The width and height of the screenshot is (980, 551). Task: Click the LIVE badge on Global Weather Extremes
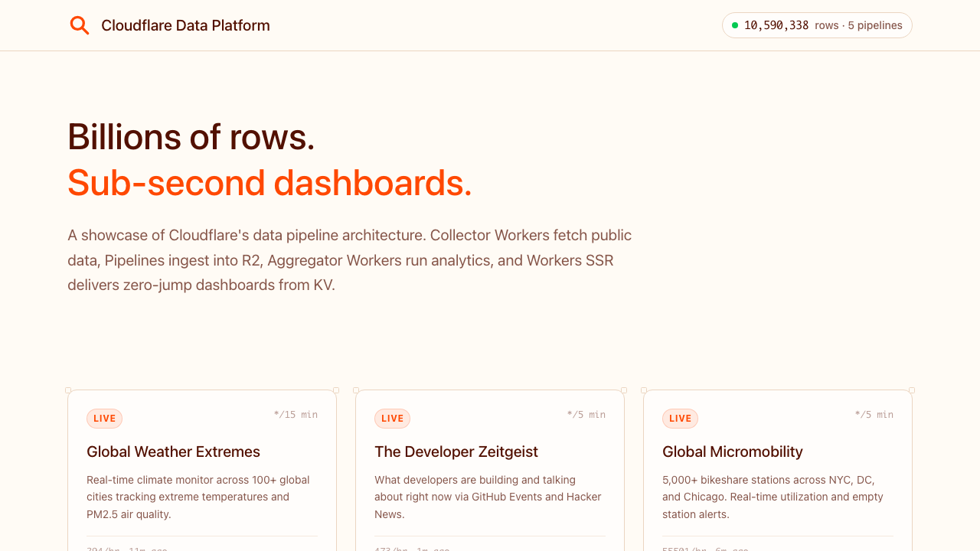105,419
